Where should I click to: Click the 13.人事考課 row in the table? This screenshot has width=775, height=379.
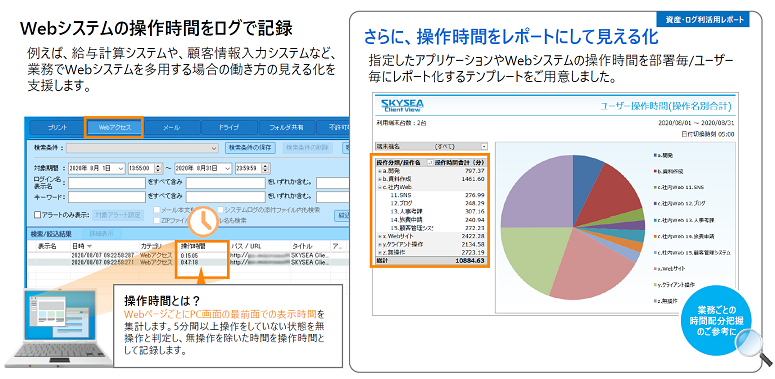click(x=431, y=211)
